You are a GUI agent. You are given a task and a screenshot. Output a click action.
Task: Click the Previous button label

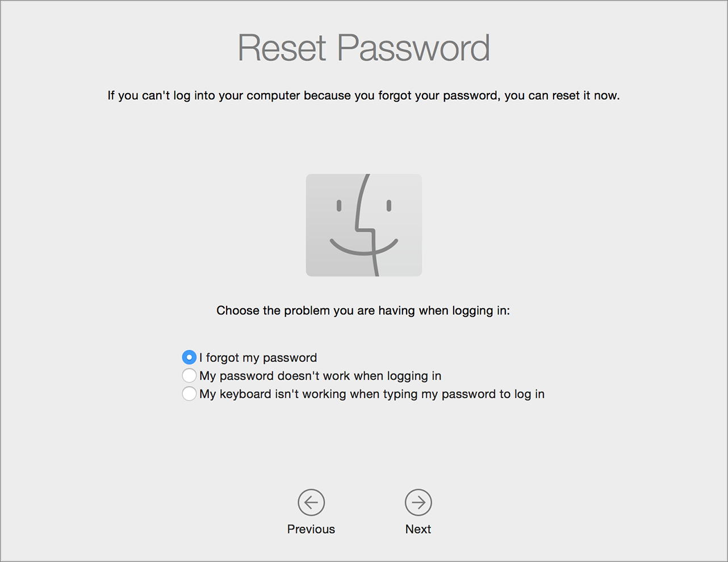311,529
